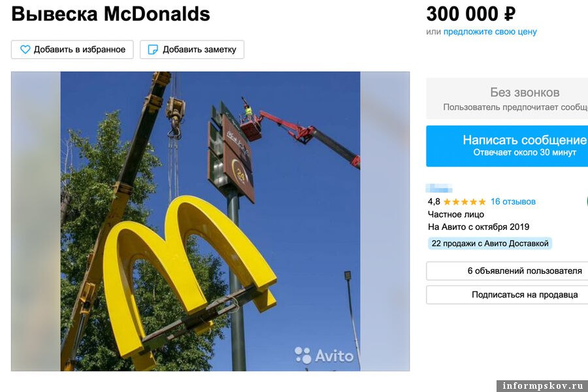Click the blurred seller name

coord(439,188)
